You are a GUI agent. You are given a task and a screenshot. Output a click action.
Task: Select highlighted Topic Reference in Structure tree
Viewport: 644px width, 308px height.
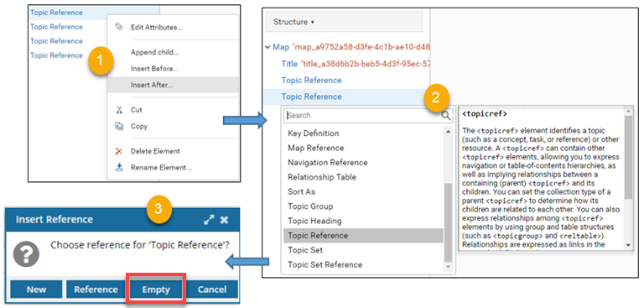coord(311,97)
